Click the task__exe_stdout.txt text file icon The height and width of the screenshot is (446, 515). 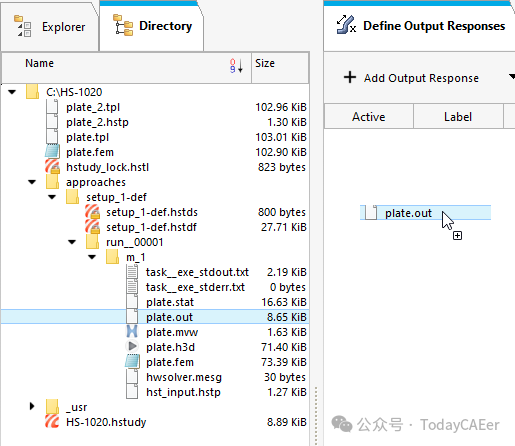132,272
